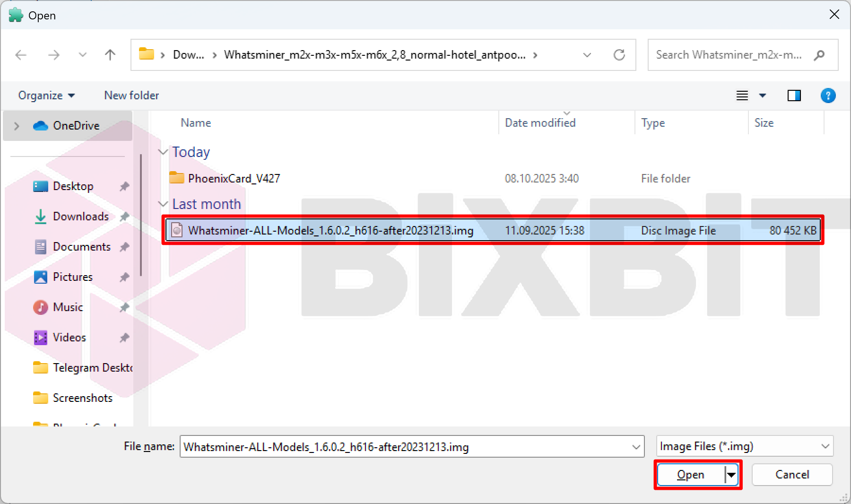Viewport: 851px width, 504px height.
Task: Change the view layout icon
Action: click(742, 96)
